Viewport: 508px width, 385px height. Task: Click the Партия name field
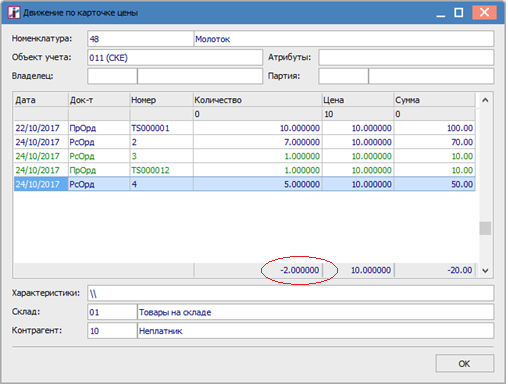pos(431,76)
